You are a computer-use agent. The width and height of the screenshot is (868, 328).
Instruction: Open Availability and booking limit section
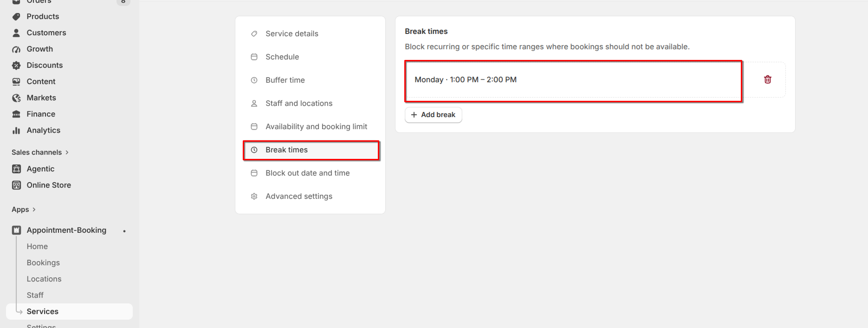(311, 126)
